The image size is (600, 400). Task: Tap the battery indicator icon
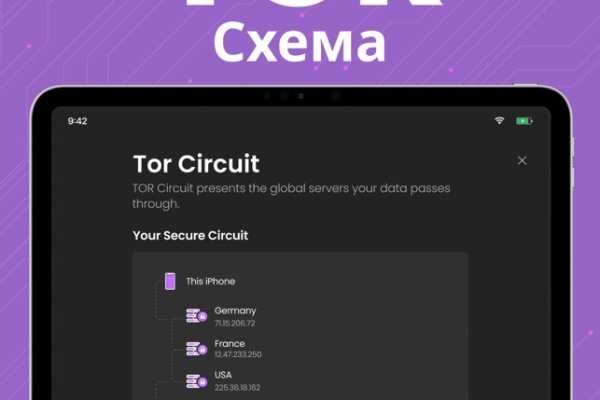coord(524,121)
